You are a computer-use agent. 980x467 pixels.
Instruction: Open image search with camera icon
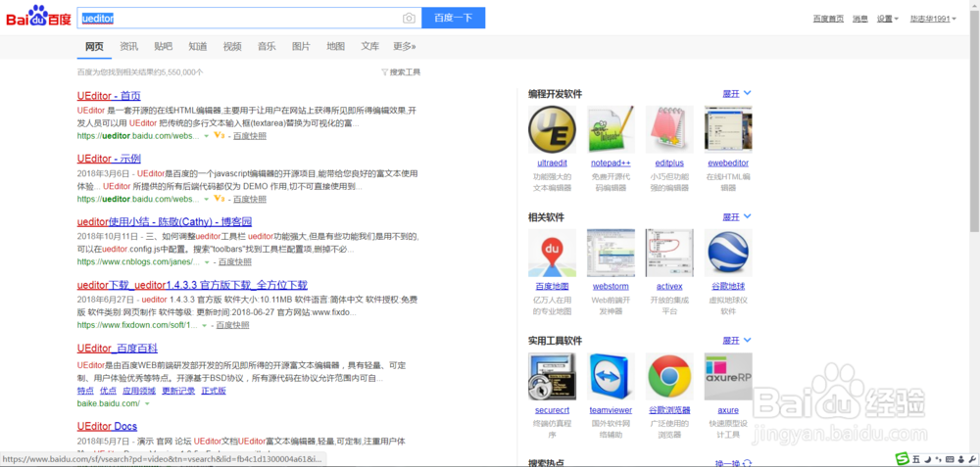[x=408, y=18]
